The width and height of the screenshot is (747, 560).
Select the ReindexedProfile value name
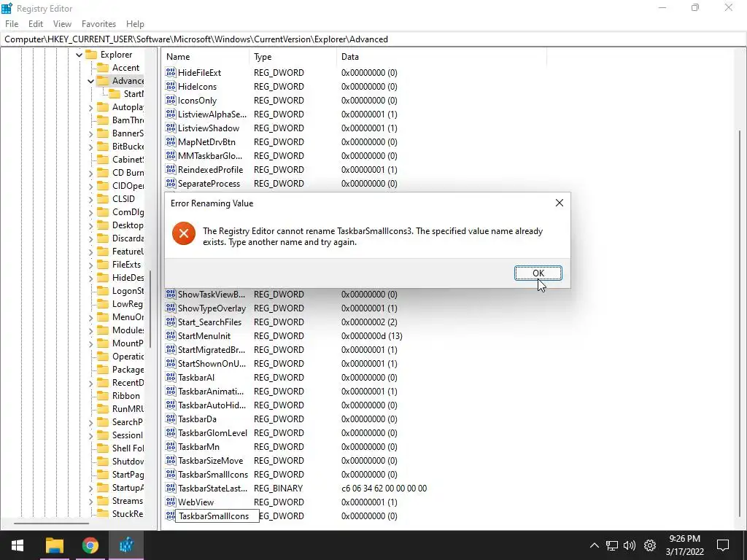click(x=211, y=169)
